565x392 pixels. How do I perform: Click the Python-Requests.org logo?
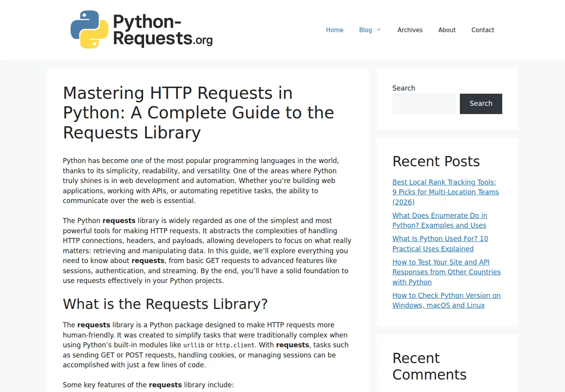click(142, 30)
